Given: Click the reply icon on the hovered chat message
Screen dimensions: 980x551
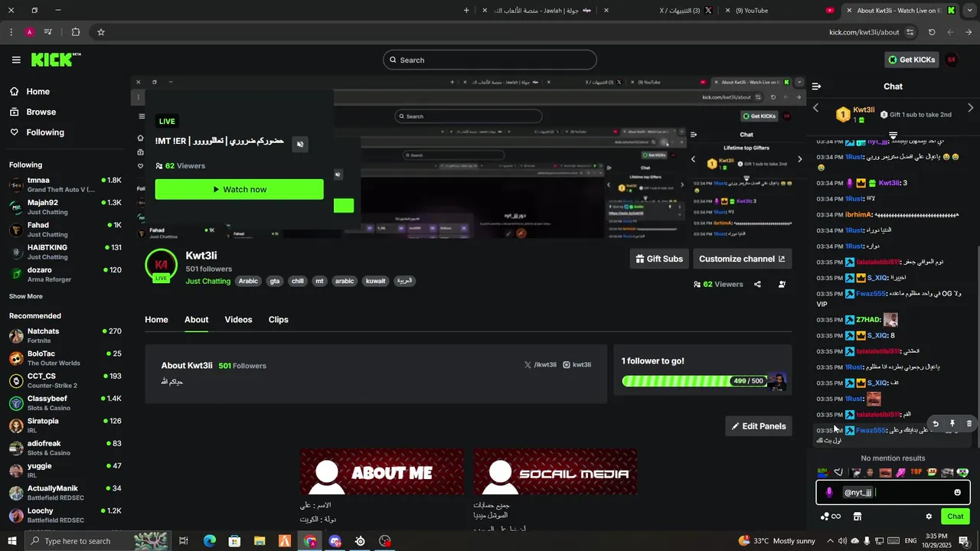Looking at the screenshot, I should (935, 423).
